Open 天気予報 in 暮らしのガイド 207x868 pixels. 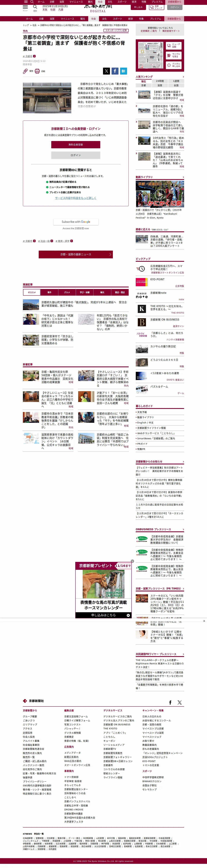click(142, 412)
